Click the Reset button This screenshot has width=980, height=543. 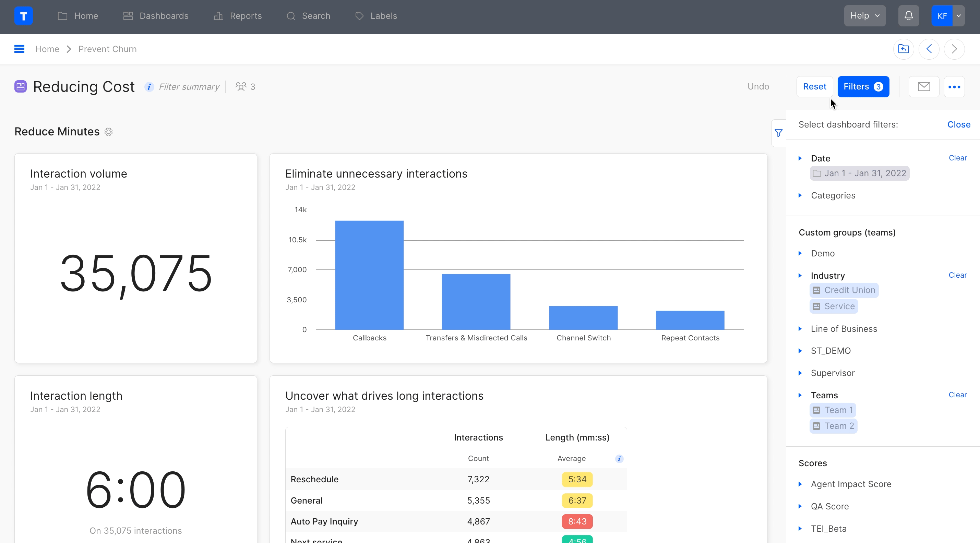click(814, 87)
